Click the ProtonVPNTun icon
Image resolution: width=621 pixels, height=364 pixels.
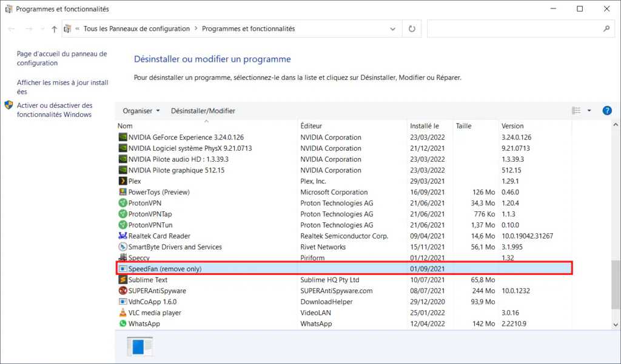(x=123, y=225)
